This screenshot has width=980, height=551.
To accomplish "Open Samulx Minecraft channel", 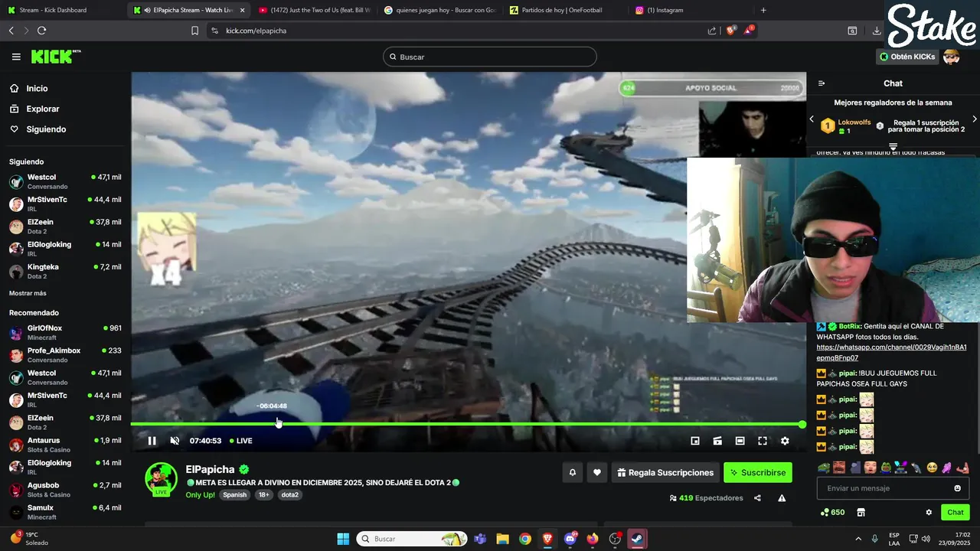I will pyautogui.click(x=65, y=512).
